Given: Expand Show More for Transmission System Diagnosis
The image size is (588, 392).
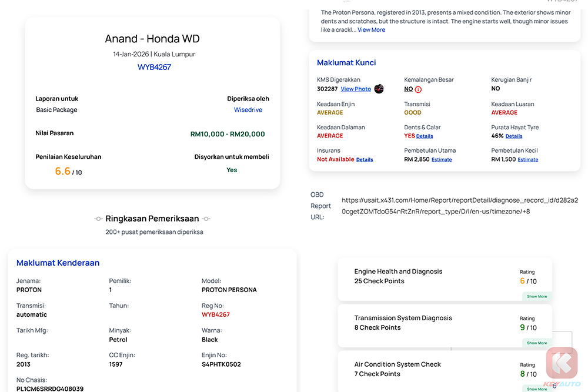Looking at the screenshot, I should [x=536, y=343].
